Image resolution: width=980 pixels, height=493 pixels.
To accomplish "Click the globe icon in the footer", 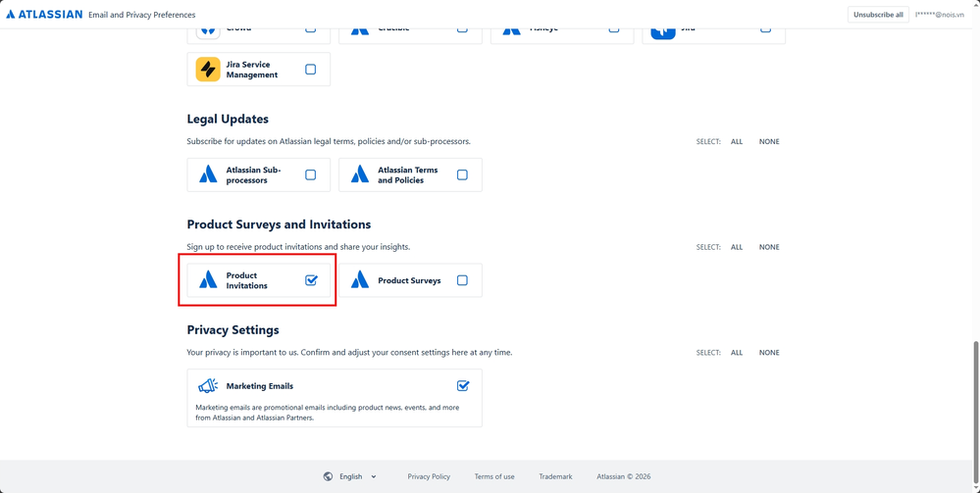I will [328, 476].
